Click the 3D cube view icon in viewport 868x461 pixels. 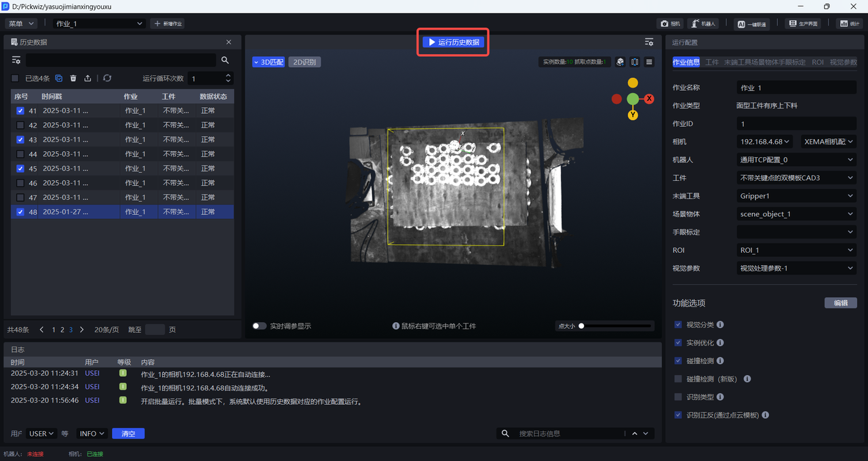(620, 62)
